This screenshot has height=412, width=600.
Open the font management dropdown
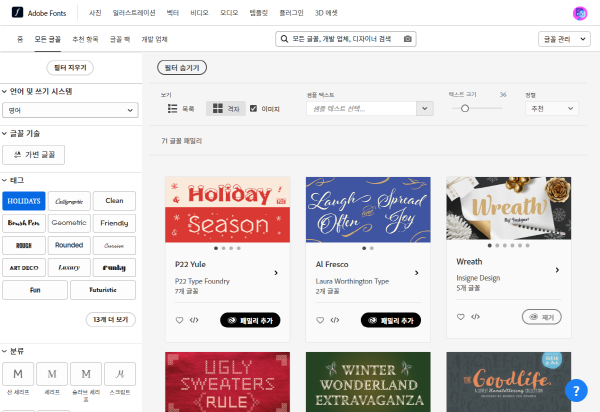[x=564, y=39]
